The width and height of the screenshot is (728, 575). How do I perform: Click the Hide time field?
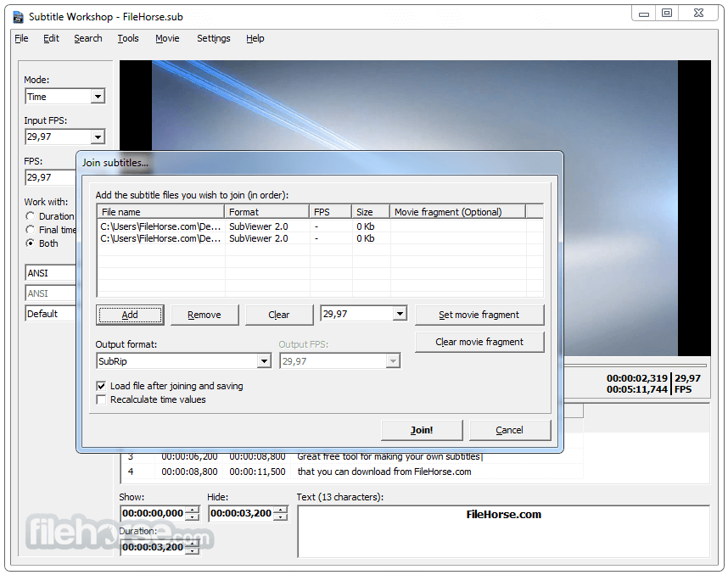[241, 513]
